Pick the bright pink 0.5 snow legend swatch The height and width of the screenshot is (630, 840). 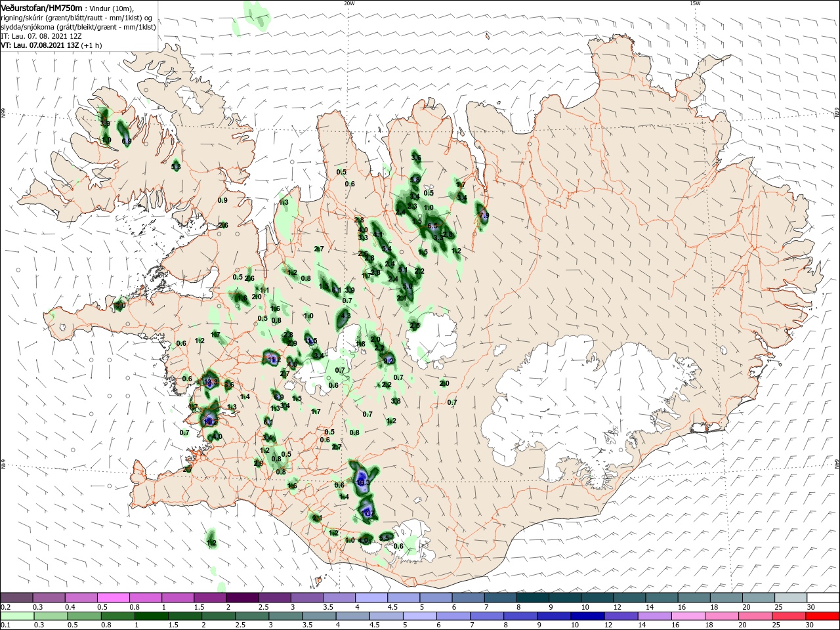113,597
